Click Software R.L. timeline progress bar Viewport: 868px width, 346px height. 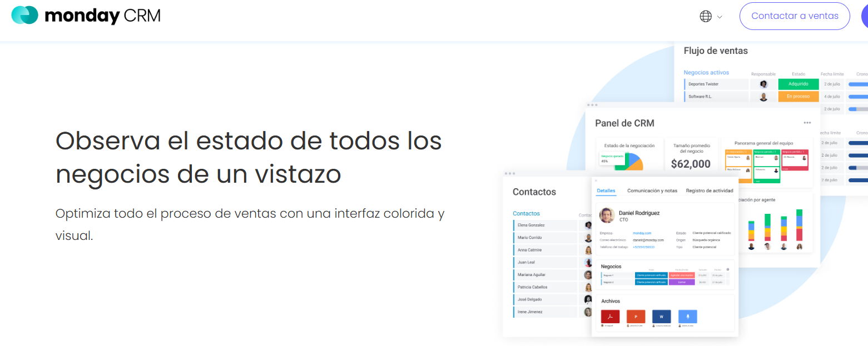(857, 97)
